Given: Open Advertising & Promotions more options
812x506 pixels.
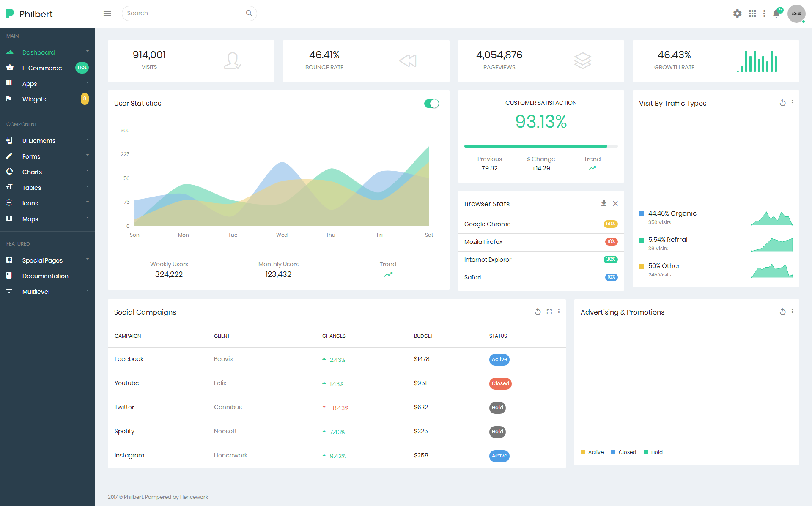Looking at the screenshot, I should pos(792,312).
